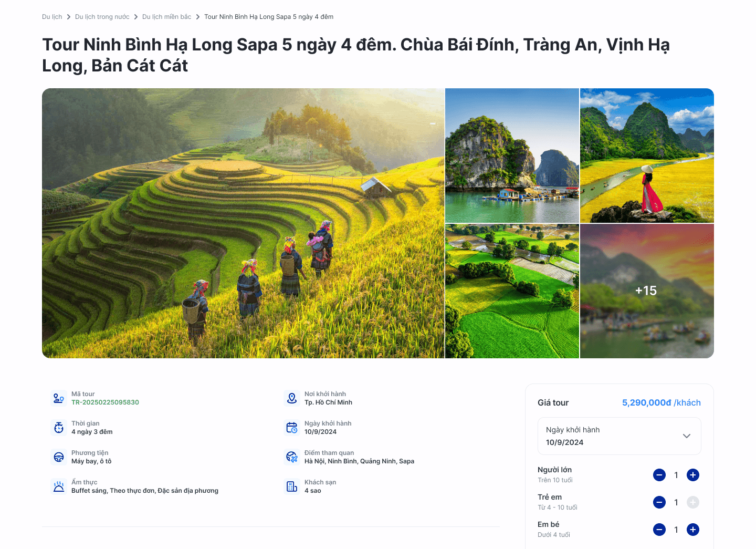Open the Ngày khởi hành date dropdown
Viewport: 756px width, 549px height.
[619, 436]
